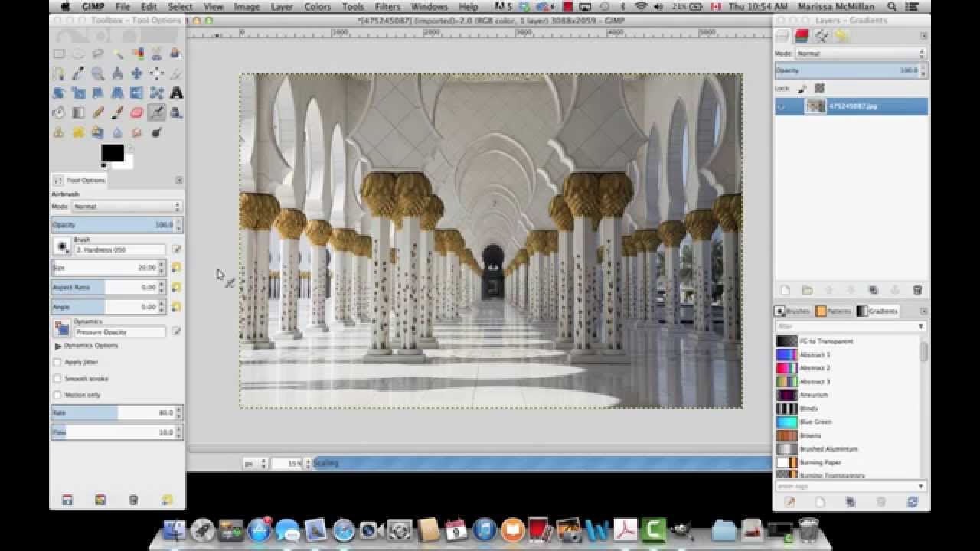Enable the Apply Jitter checkbox
This screenshot has height=551, width=980.
[x=57, y=362]
